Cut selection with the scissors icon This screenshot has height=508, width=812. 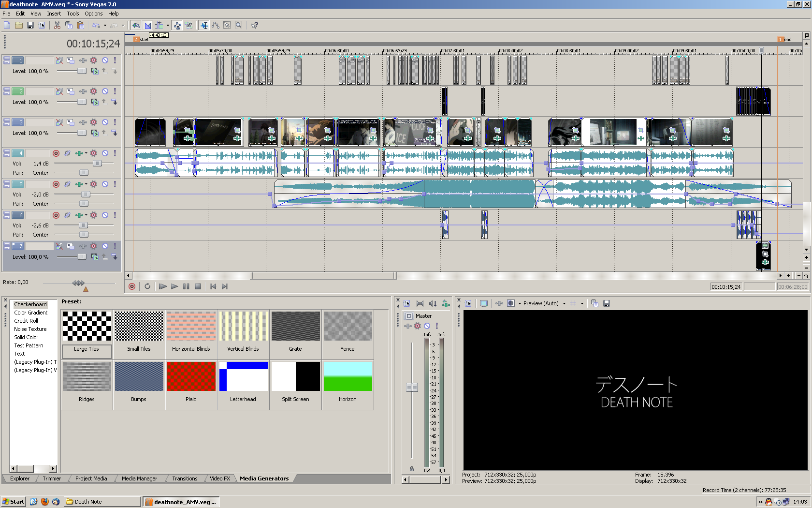(57, 25)
